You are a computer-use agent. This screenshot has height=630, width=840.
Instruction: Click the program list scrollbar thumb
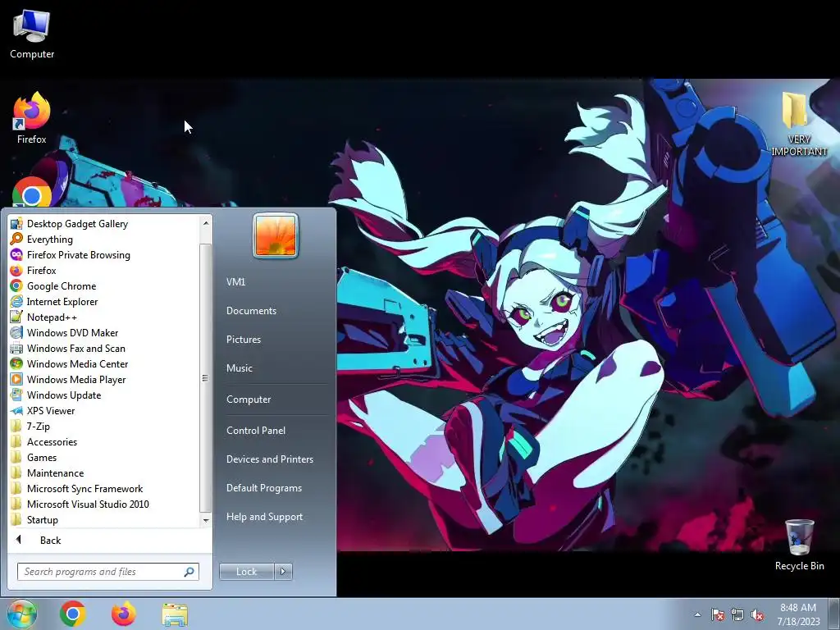click(205, 377)
